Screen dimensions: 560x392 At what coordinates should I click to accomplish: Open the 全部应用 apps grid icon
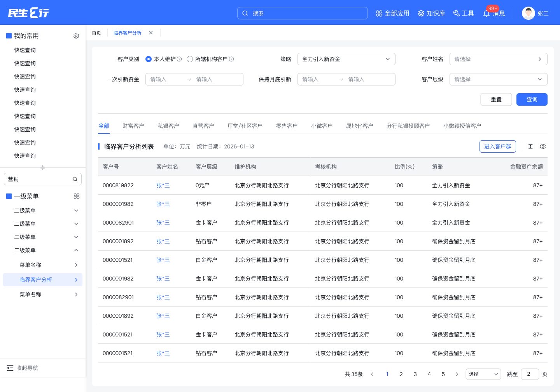(379, 14)
